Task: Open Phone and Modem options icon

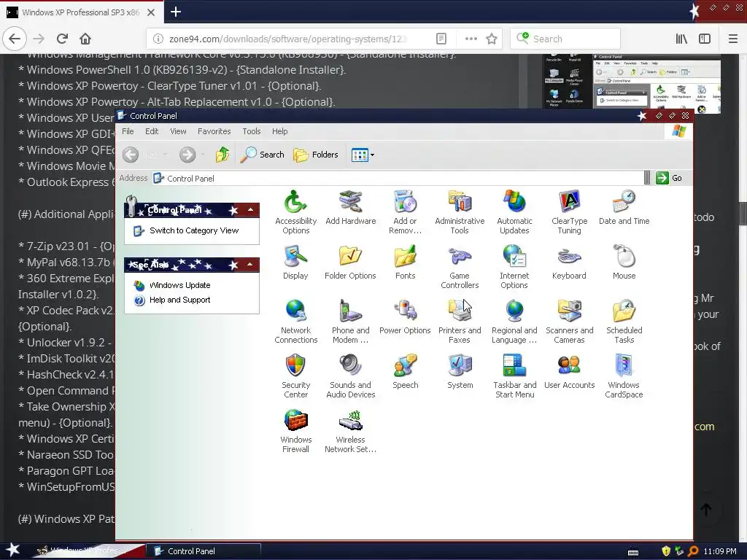Action: (x=351, y=322)
